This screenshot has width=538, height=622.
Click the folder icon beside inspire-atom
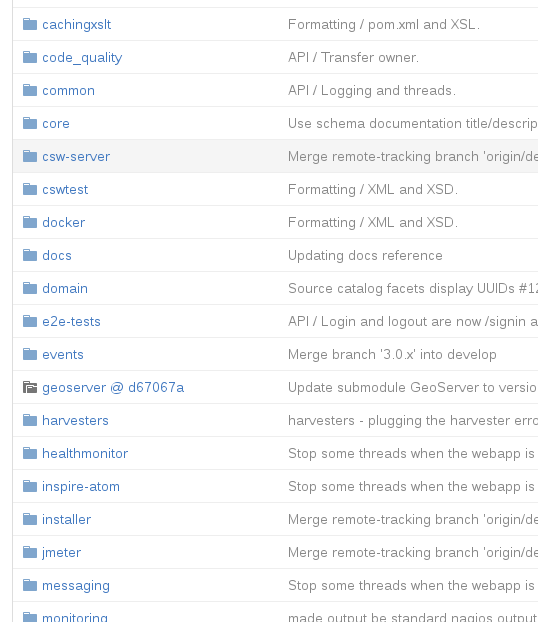(x=30, y=486)
